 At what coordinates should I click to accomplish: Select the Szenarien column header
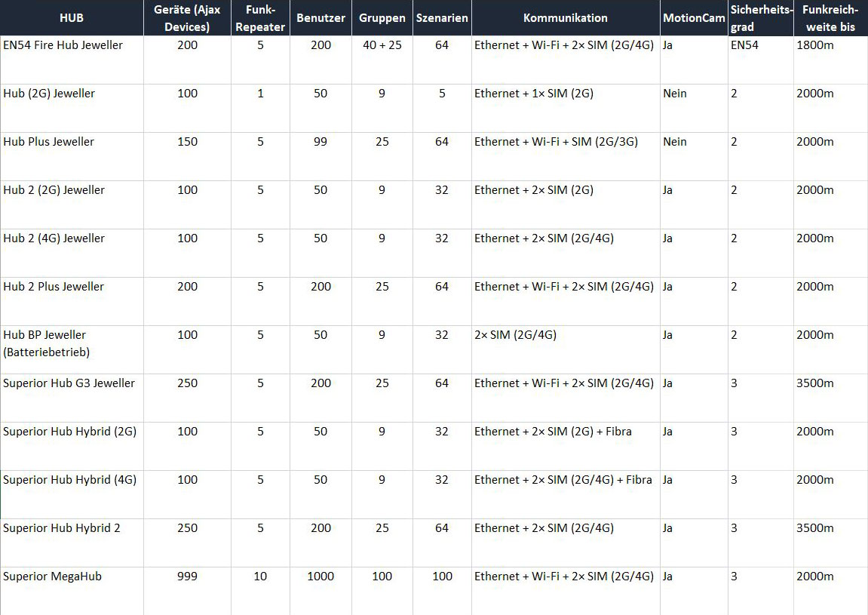(x=442, y=17)
